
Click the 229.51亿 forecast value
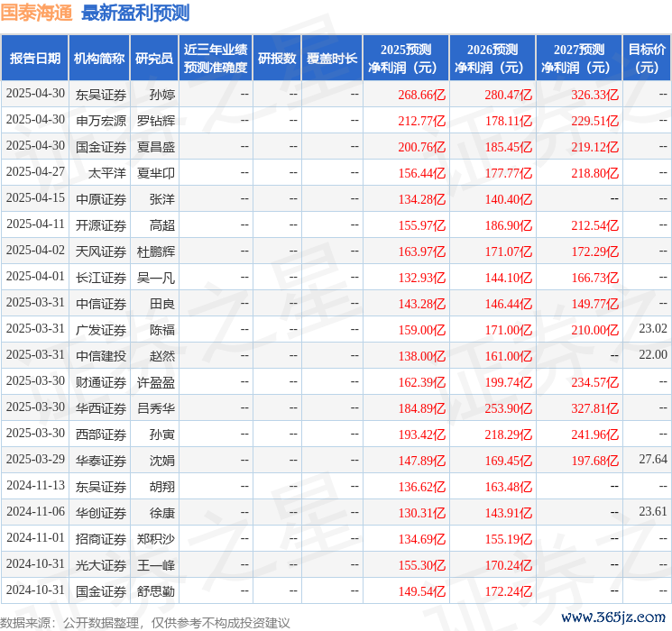click(594, 121)
